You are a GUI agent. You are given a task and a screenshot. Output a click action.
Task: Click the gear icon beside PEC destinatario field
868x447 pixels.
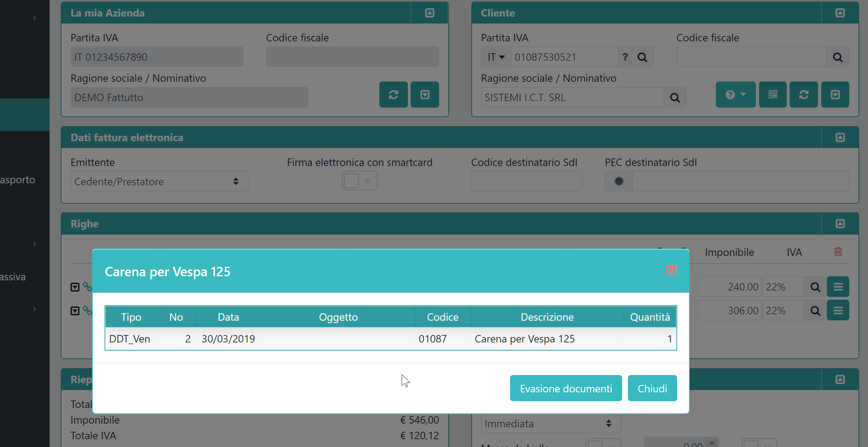point(619,181)
